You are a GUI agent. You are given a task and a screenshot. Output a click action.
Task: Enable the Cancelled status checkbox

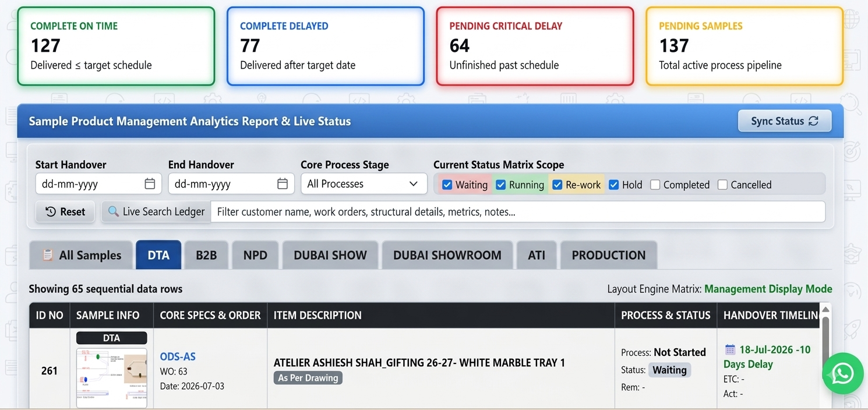point(722,185)
